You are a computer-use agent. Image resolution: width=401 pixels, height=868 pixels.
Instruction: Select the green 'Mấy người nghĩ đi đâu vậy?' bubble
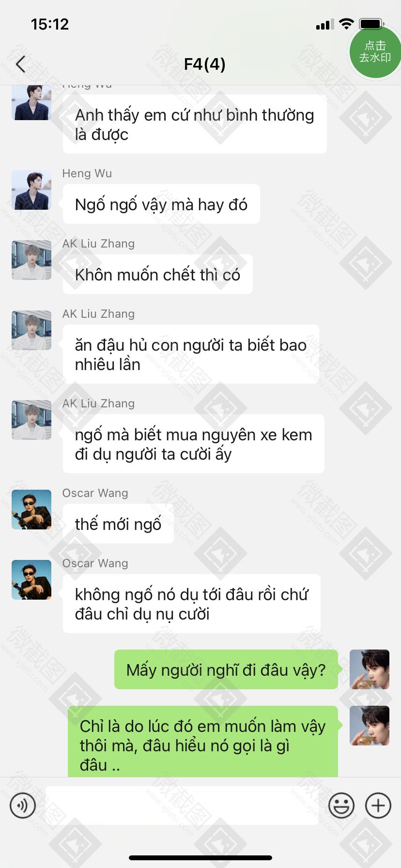(226, 669)
